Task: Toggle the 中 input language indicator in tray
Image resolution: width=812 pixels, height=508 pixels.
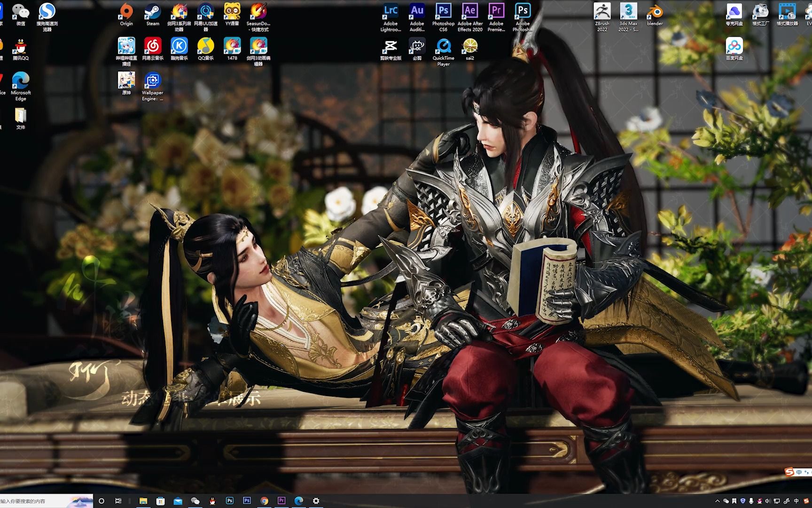Action: 796,501
